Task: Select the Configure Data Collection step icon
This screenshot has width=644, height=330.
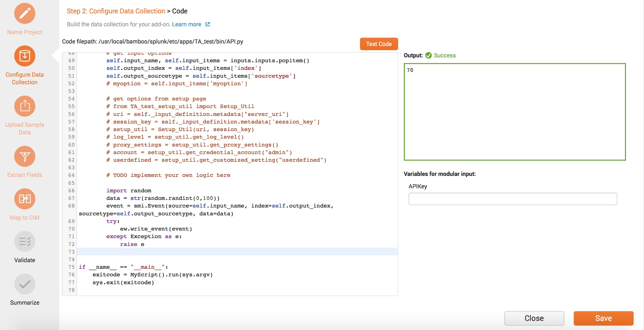Action: tap(25, 56)
